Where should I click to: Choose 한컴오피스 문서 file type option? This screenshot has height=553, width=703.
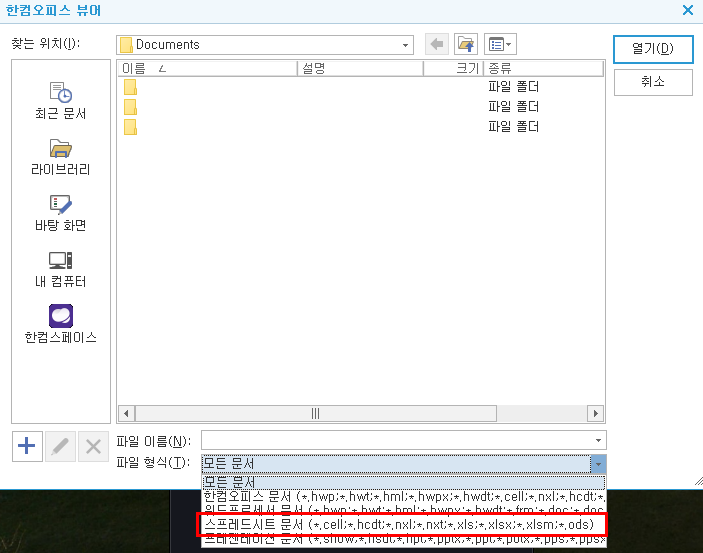coord(404,496)
